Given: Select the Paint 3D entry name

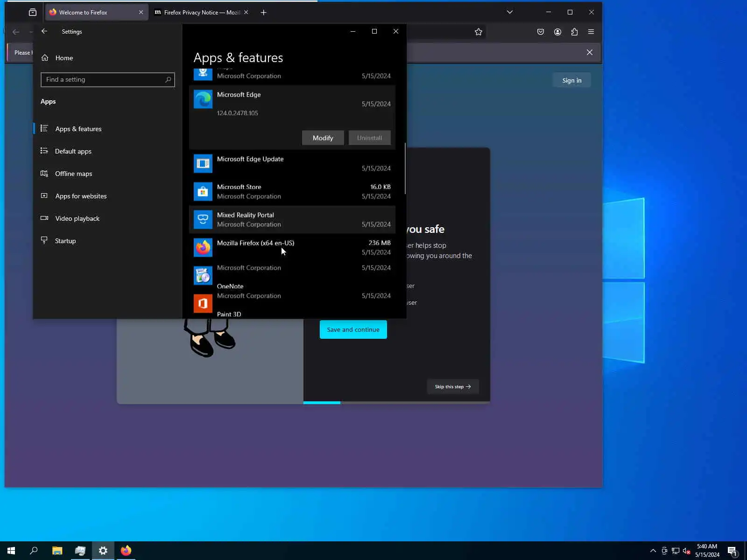Looking at the screenshot, I should point(229,315).
